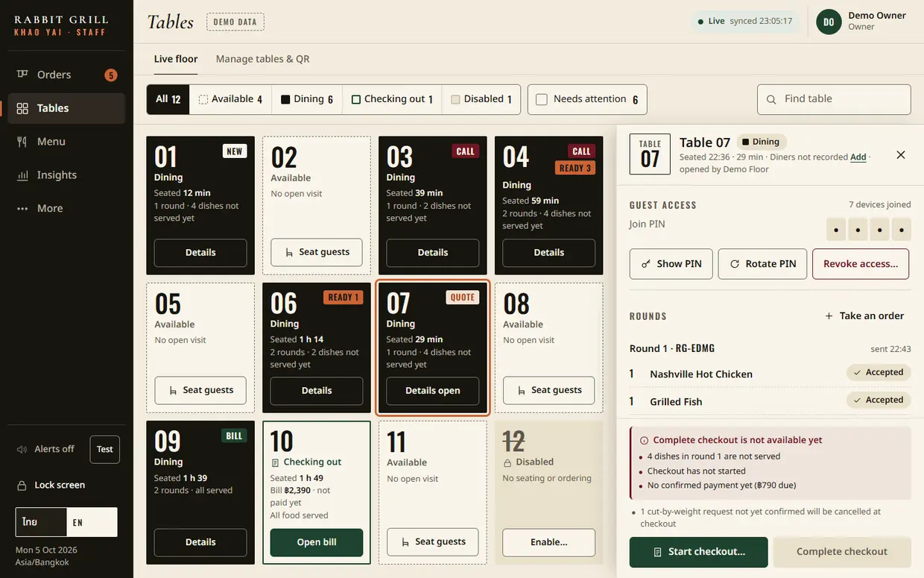Screen dimensions: 924x578
Task: Click the lock icon on table 12
Action: tap(507, 462)
